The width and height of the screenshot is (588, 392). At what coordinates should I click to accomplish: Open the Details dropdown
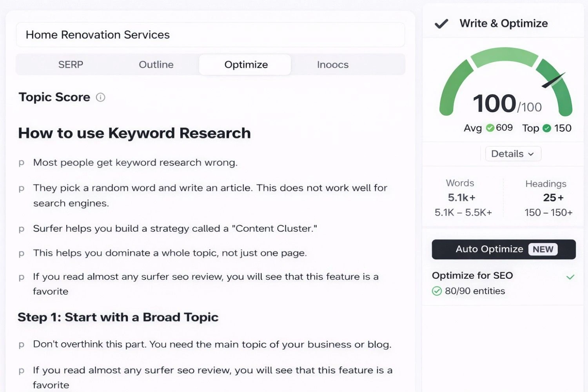513,154
